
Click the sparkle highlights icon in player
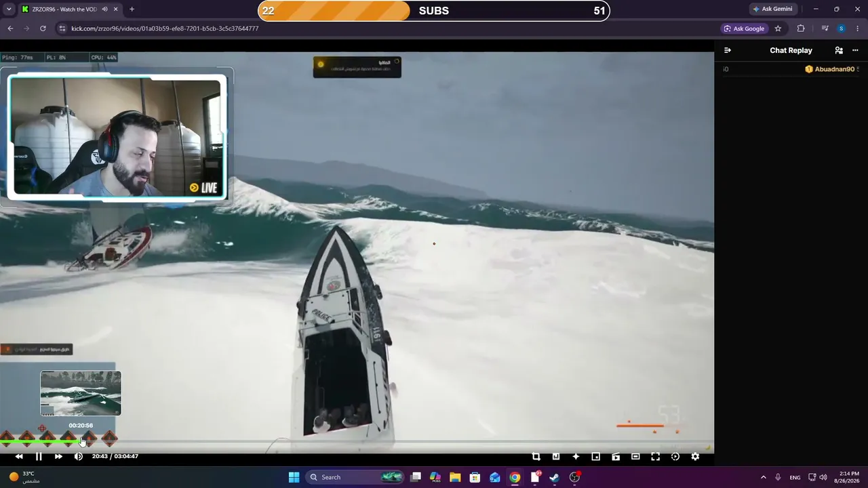pyautogui.click(x=576, y=456)
